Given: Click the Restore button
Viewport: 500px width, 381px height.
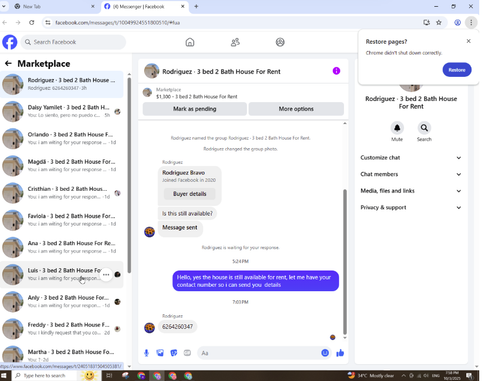Looking at the screenshot, I should coord(457,70).
